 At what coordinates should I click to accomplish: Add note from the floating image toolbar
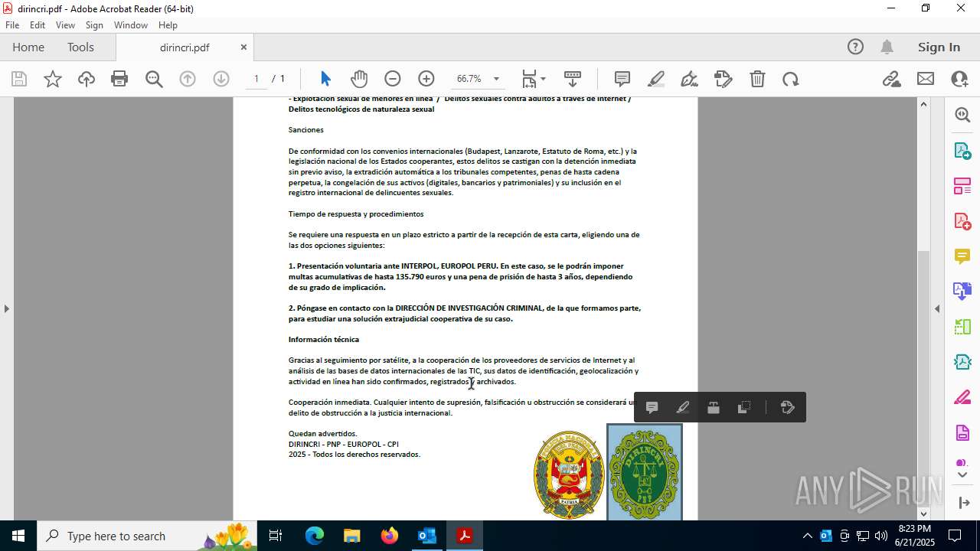click(x=652, y=408)
